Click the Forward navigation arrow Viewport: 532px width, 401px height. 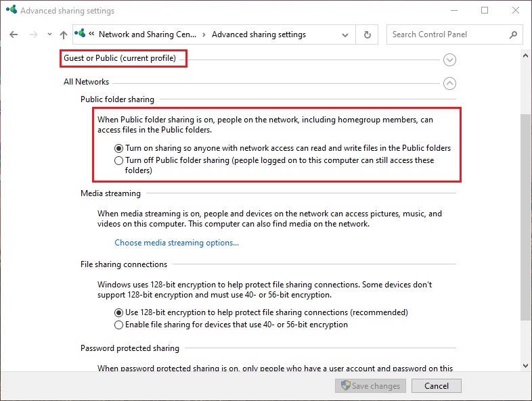tap(32, 34)
